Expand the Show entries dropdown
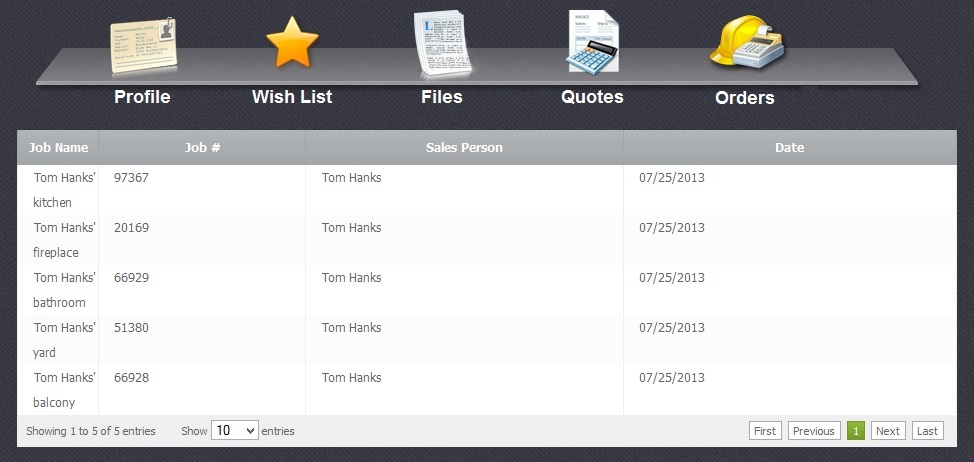This screenshot has height=462, width=974. pos(235,431)
